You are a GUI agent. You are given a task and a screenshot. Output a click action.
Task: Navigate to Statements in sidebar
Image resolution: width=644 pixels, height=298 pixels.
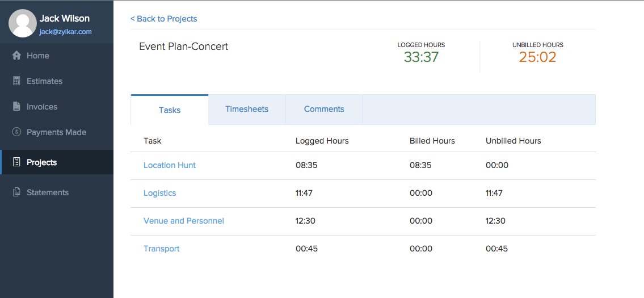tap(48, 192)
